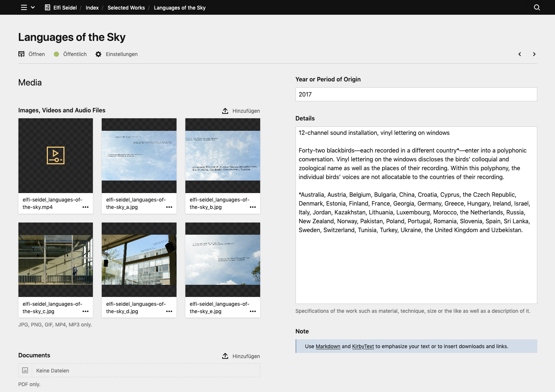Open the hamburger menu in the top bar
This screenshot has width=555, height=392.
tap(23, 7)
